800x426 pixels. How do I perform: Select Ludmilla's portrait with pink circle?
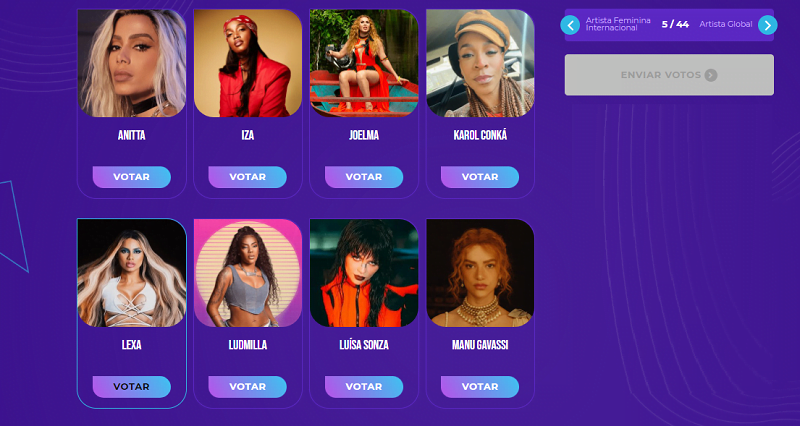pos(247,273)
